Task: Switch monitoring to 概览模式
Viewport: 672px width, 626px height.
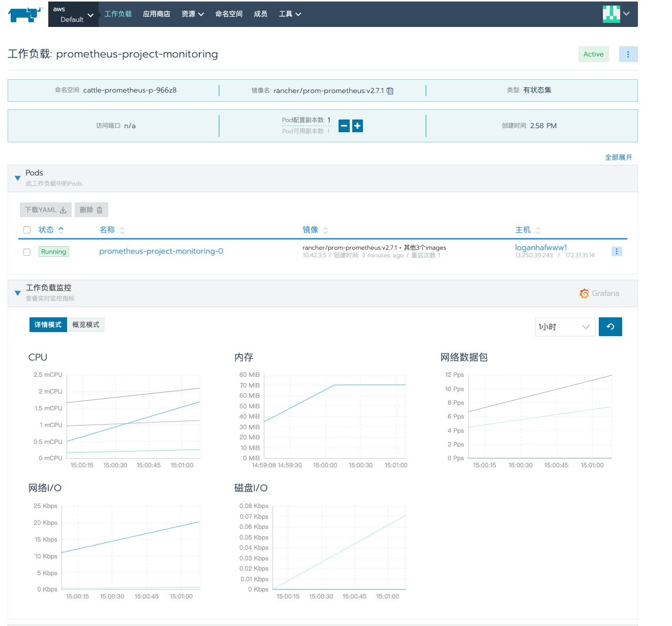Action: 86,325
